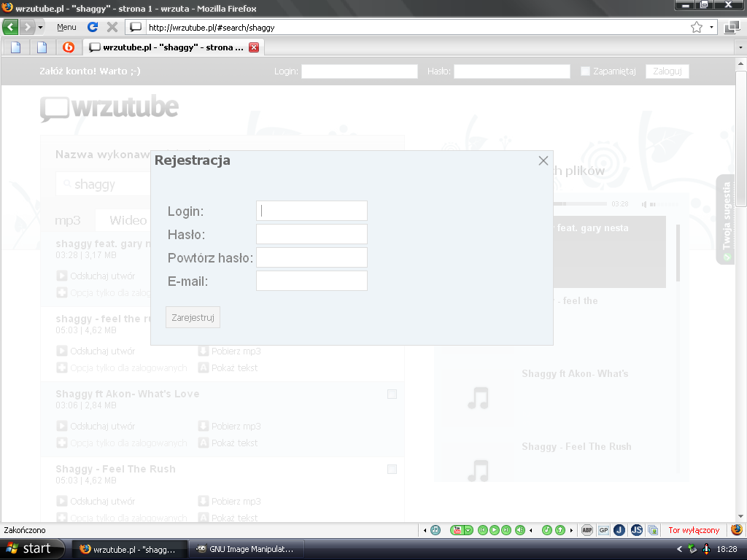This screenshot has height=560, width=747.
Task: Open the Windows start button
Action: (31, 549)
